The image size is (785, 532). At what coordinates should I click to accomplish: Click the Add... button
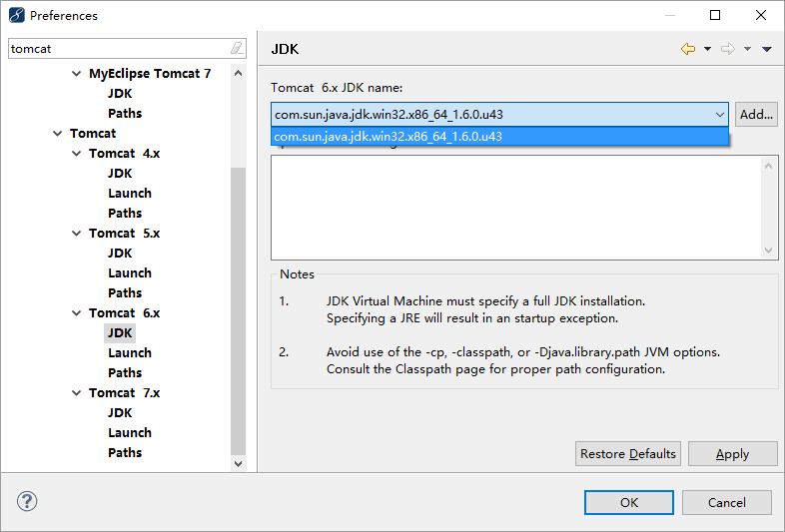click(x=756, y=115)
